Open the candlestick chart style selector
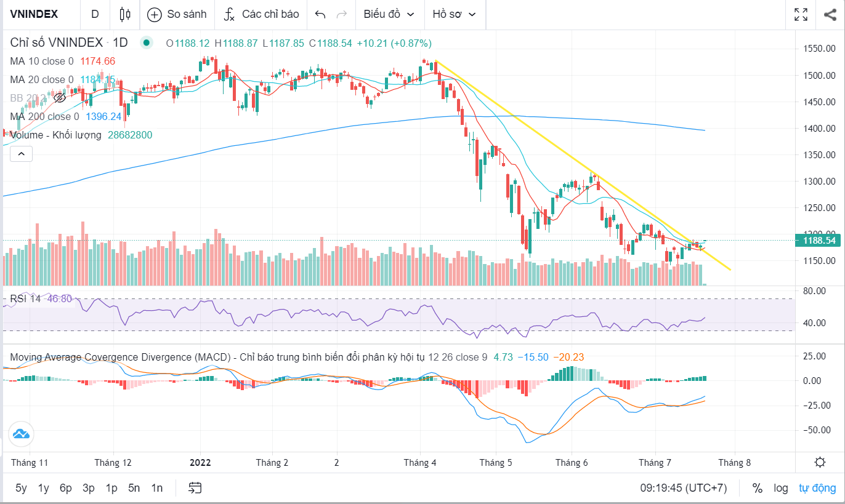 [x=125, y=14]
